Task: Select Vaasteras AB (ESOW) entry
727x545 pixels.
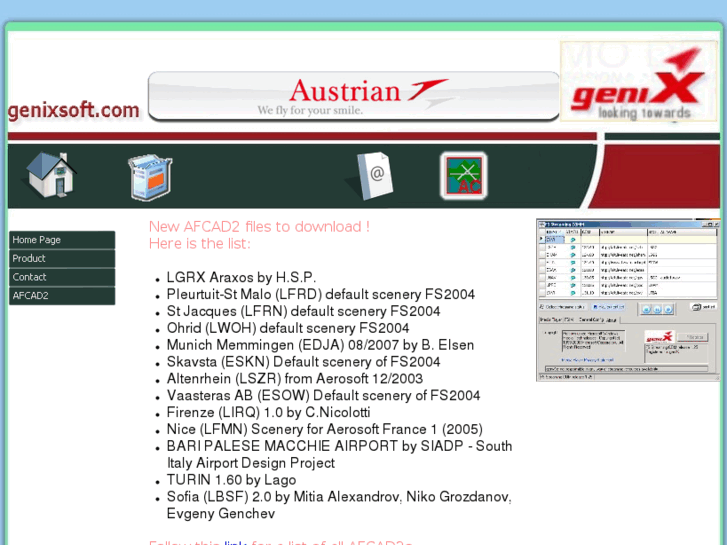Action: point(323,395)
